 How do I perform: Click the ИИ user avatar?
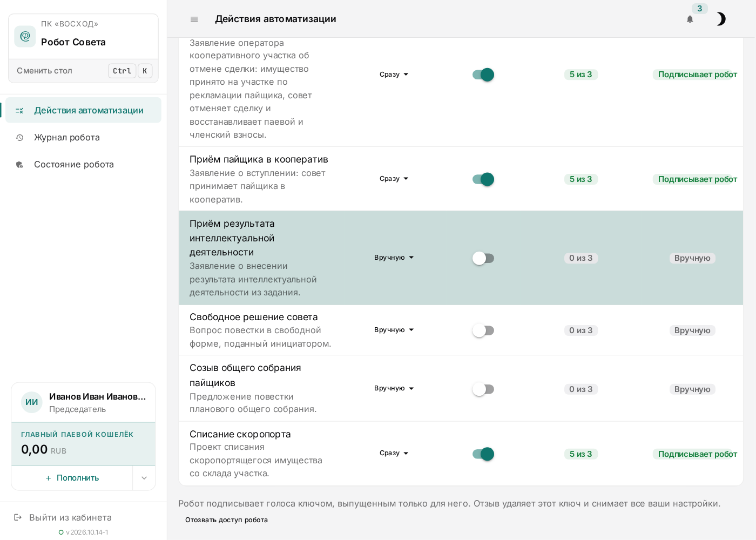point(32,402)
